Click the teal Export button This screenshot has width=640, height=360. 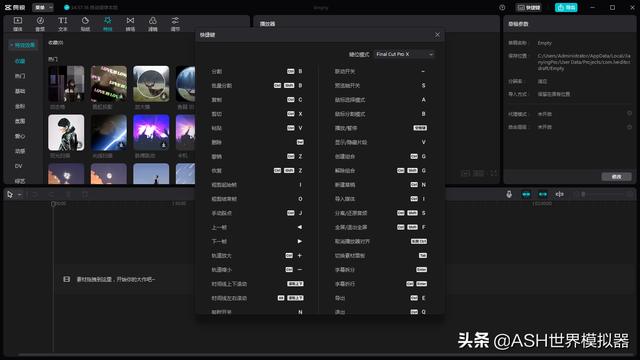pos(566,7)
